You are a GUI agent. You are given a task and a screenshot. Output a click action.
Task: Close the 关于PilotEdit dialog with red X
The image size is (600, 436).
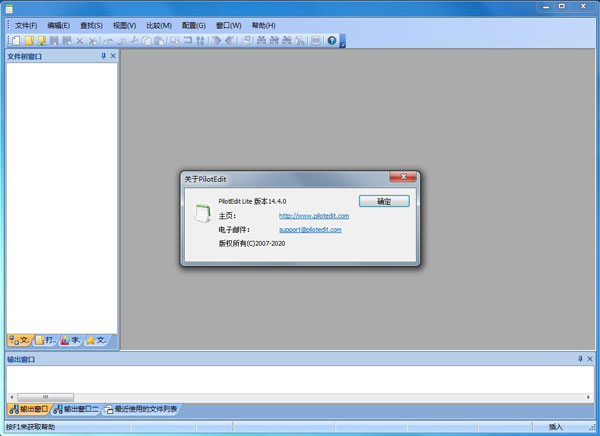point(403,176)
